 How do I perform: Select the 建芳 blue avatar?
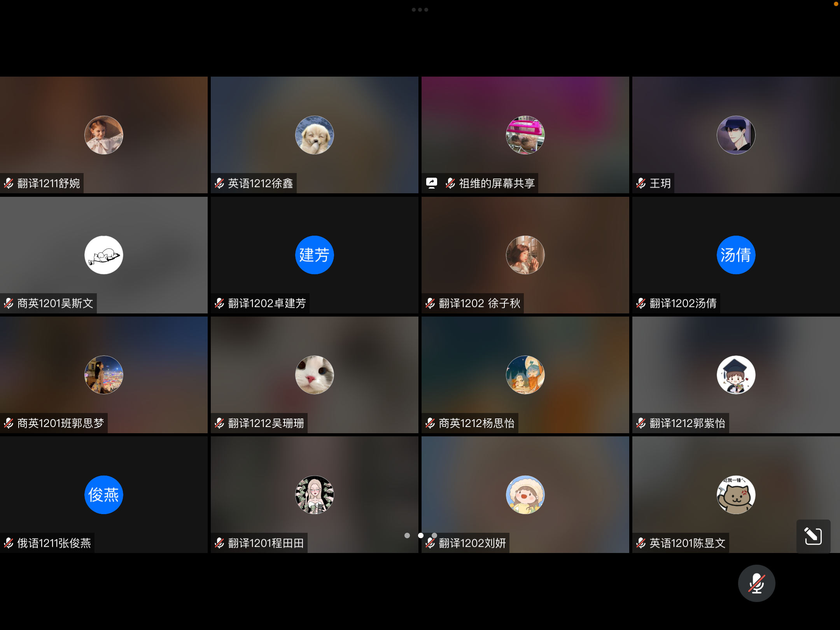click(x=314, y=255)
